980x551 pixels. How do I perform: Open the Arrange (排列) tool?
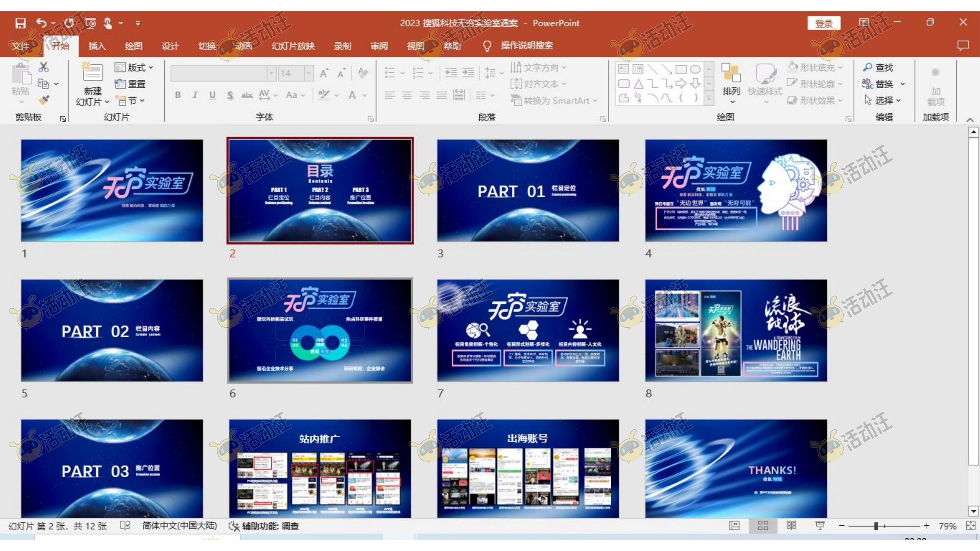click(x=731, y=84)
